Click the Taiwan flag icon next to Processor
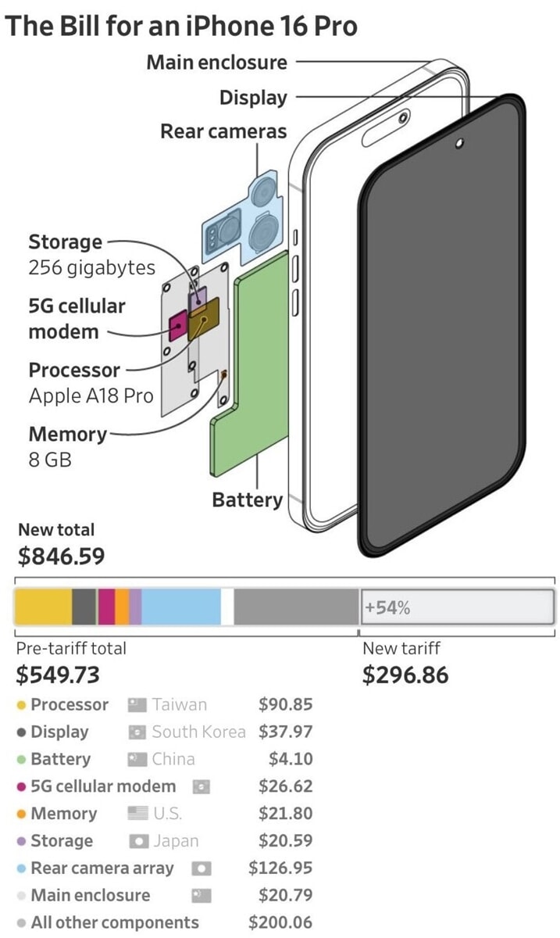560x938 pixels. (x=137, y=705)
